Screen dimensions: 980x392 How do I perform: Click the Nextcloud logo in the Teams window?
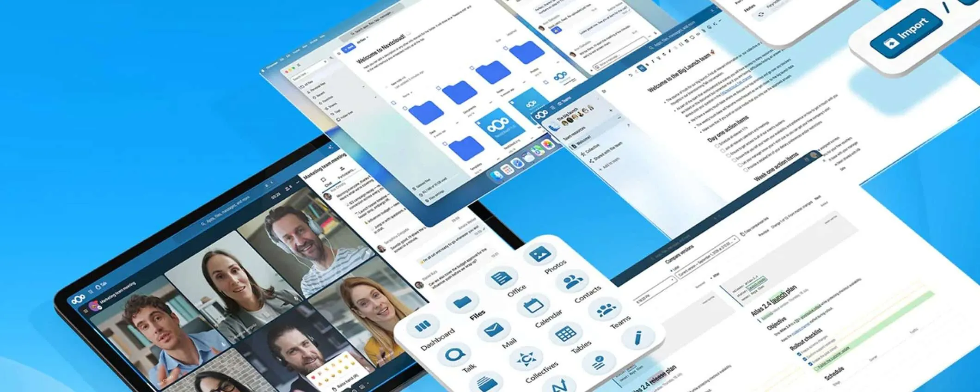click(542, 115)
